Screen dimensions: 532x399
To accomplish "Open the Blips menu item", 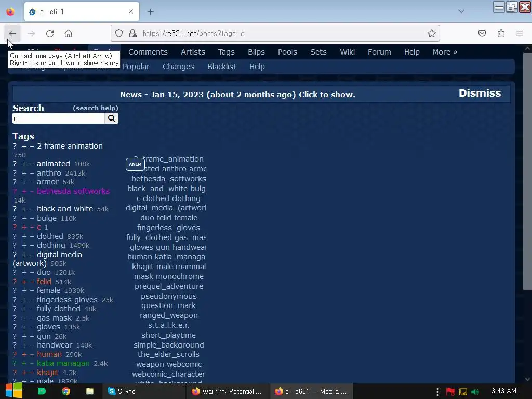I will tap(256, 52).
